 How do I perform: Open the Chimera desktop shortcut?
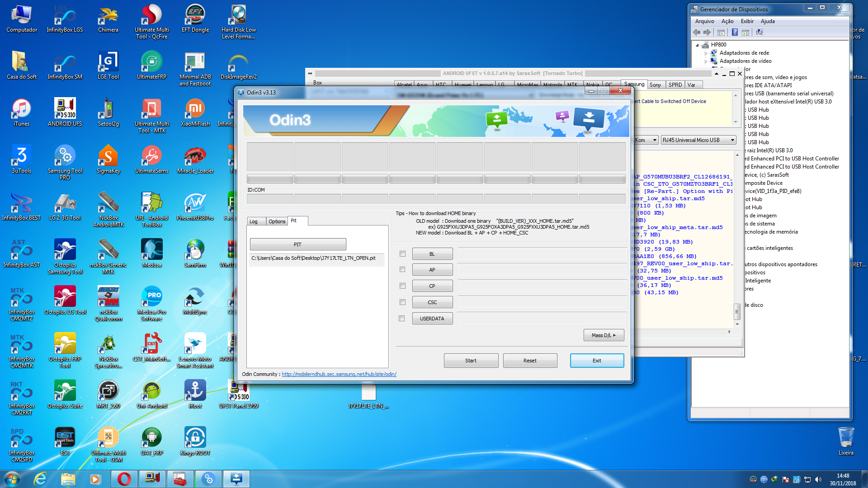click(108, 19)
